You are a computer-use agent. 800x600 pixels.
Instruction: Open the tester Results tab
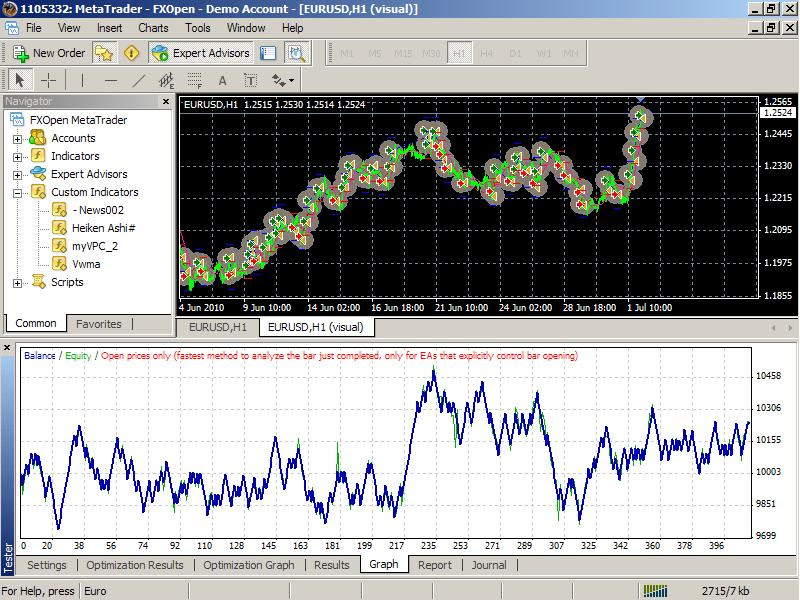tap(332, 565)
